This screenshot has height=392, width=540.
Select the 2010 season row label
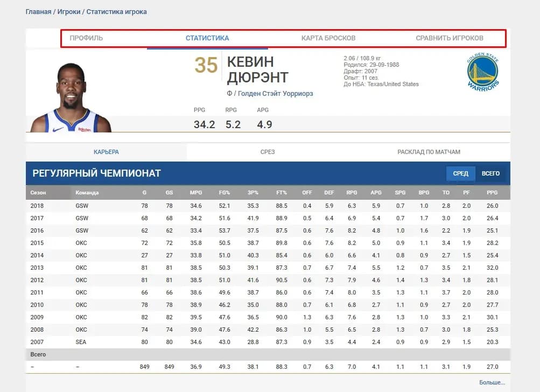tap(37, 305)
